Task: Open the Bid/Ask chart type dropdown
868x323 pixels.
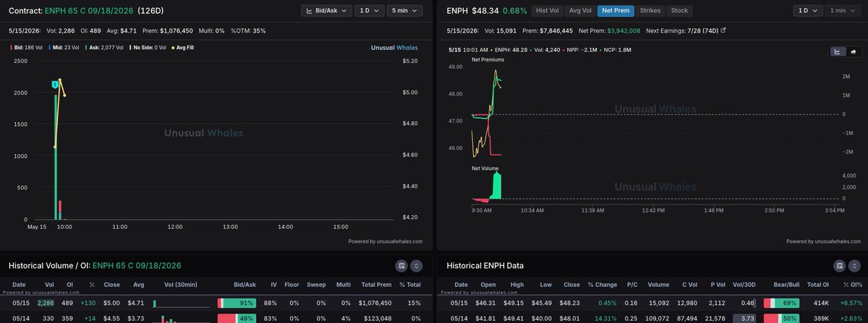Action: tap(327, 11)
